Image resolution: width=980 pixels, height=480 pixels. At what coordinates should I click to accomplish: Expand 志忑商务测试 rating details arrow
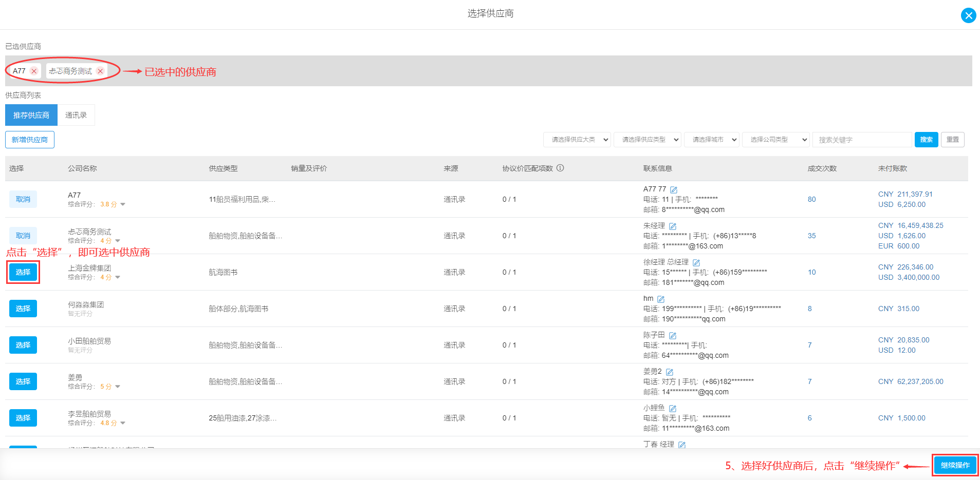(118, 241)
